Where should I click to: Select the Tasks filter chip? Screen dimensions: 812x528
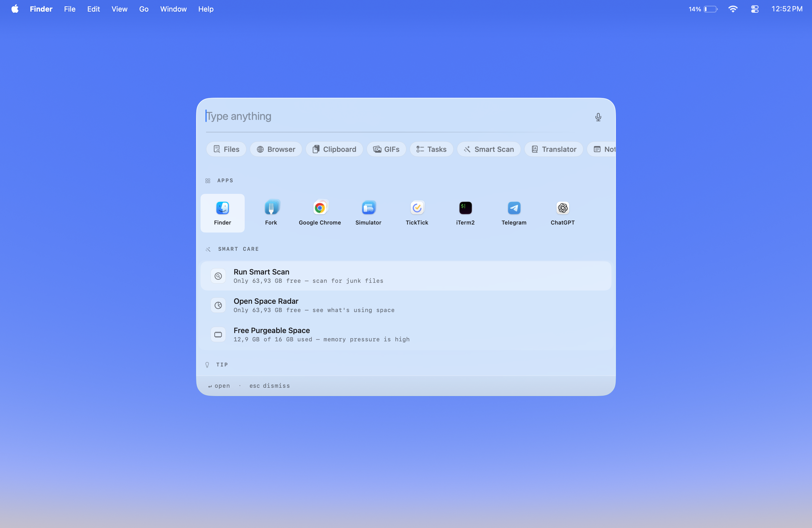(x=432, y=149)
